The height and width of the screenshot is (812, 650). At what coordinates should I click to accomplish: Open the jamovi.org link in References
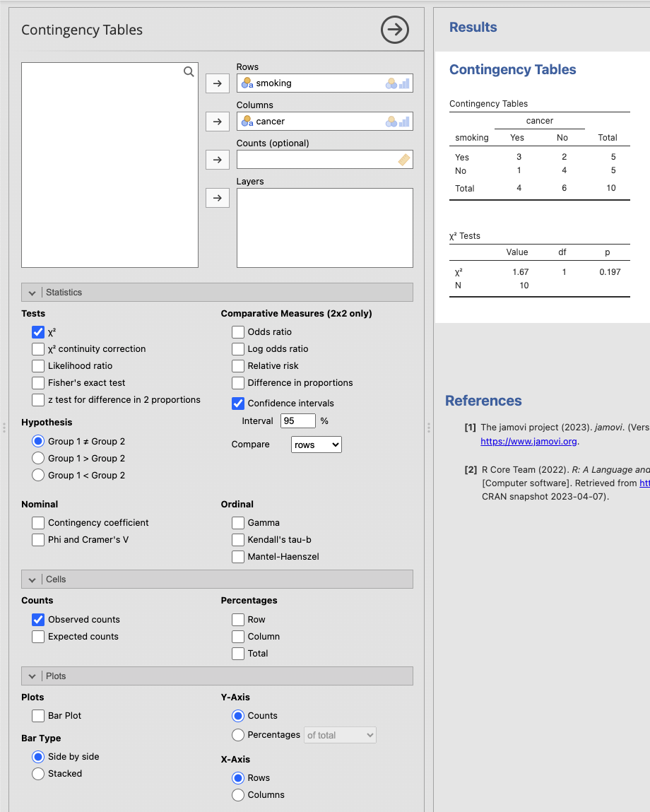(x=528, y=441)
